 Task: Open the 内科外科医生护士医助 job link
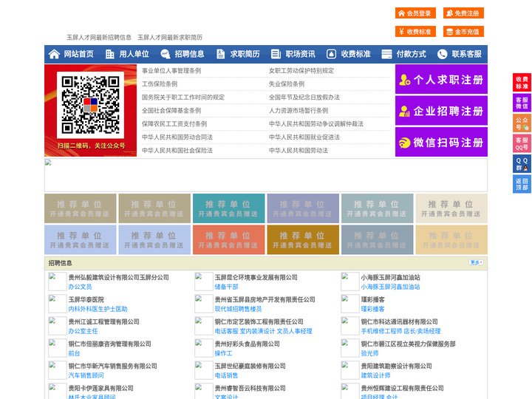pos(98,309)
